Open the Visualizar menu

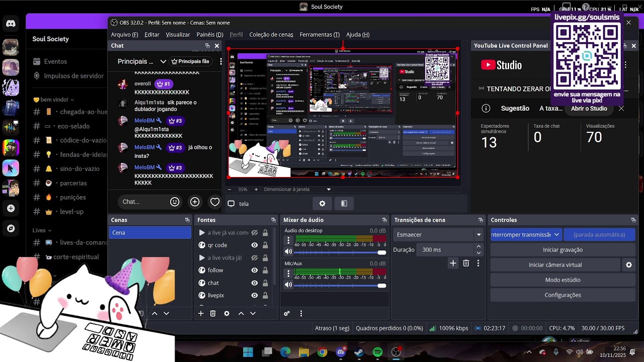coord(178,35)
